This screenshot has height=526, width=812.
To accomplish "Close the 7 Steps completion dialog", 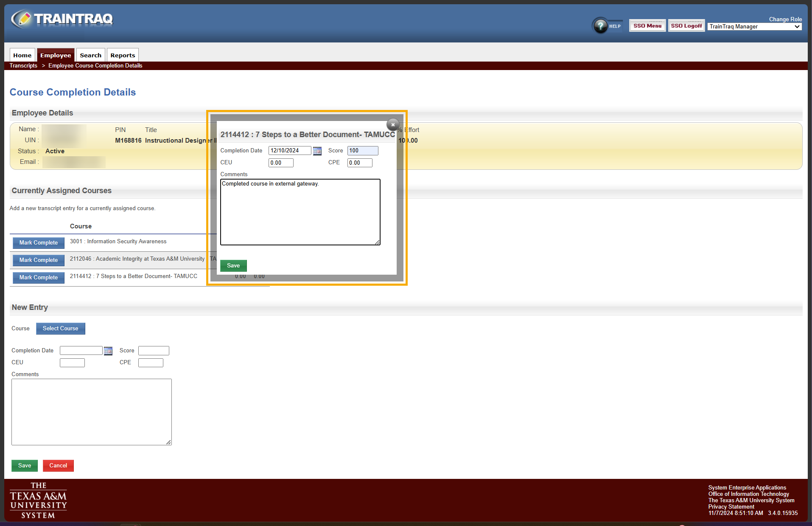I will click(x=392, y=124).
